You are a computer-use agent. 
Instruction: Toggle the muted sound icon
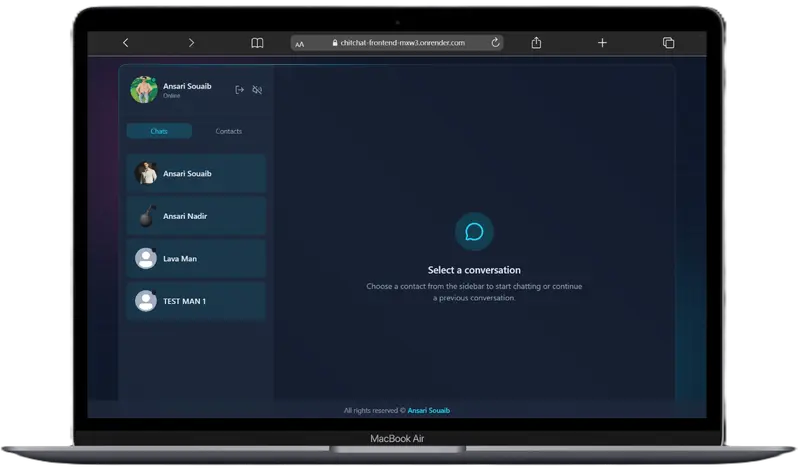click(x=257, y=90)
